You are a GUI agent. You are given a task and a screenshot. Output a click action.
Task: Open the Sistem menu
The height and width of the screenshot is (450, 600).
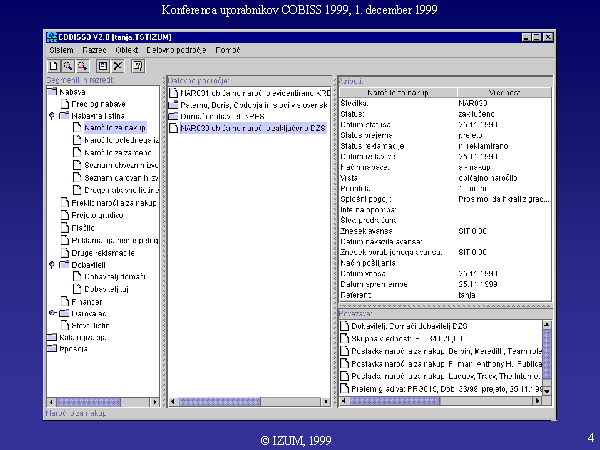pyautogui.click(x=61, y=48)
